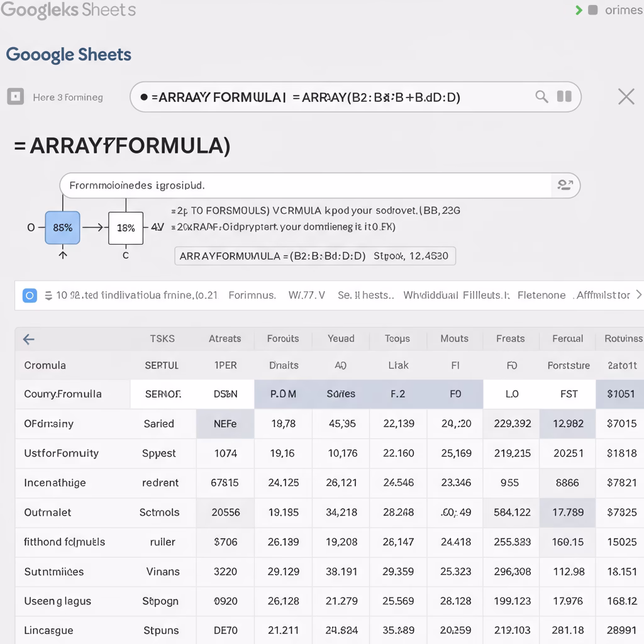This screenshot has height=644, width=644.
Task: Select the Outrnalet row label
Action: [48, 513]
